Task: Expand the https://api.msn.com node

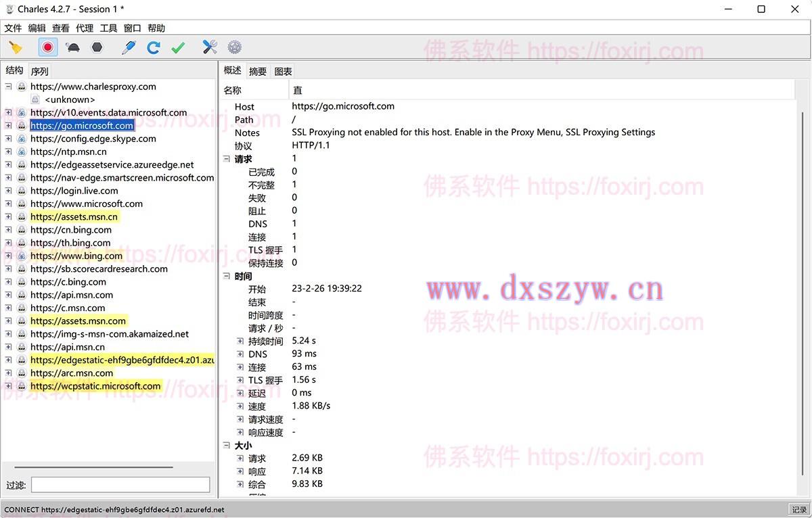Action: (8, 295)
